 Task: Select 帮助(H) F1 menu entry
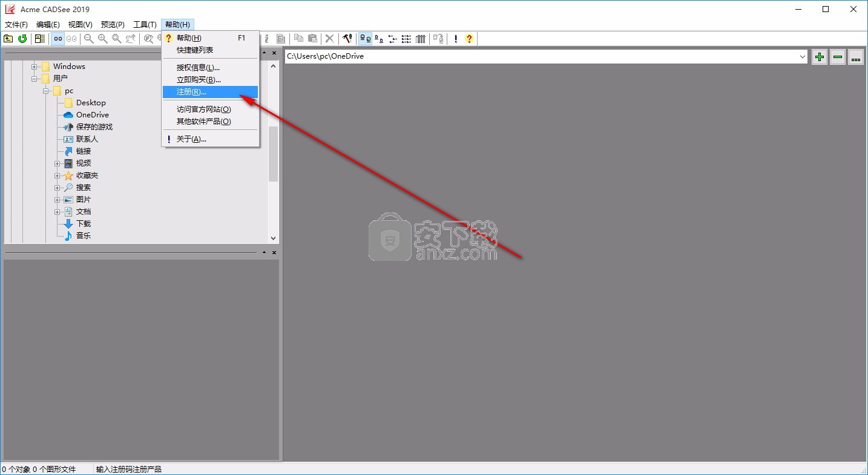(x=210, y=38)
